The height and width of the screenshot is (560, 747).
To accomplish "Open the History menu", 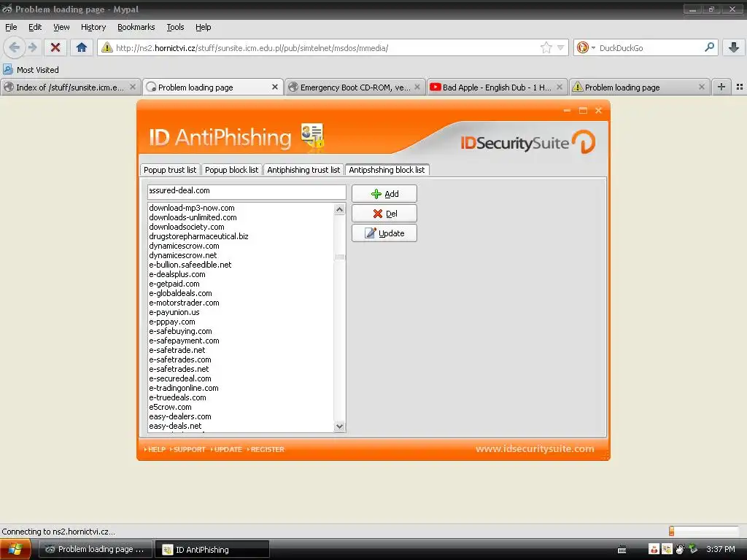I will point(93,27).
